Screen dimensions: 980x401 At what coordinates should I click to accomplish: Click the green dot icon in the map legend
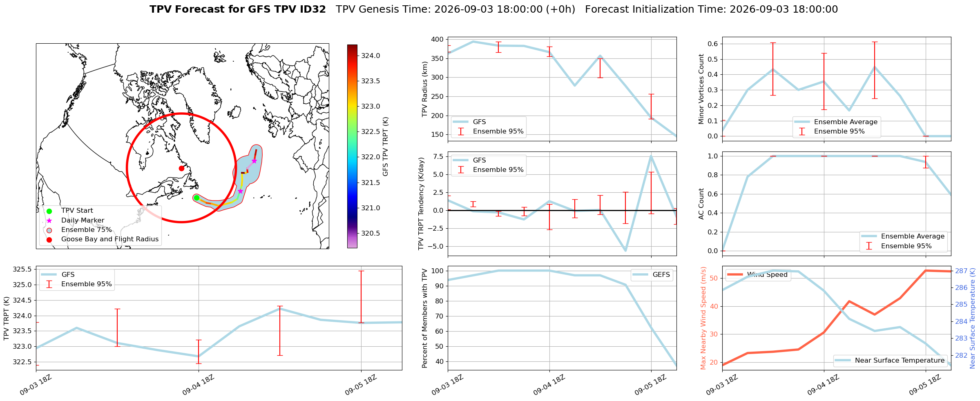point(49,211)
